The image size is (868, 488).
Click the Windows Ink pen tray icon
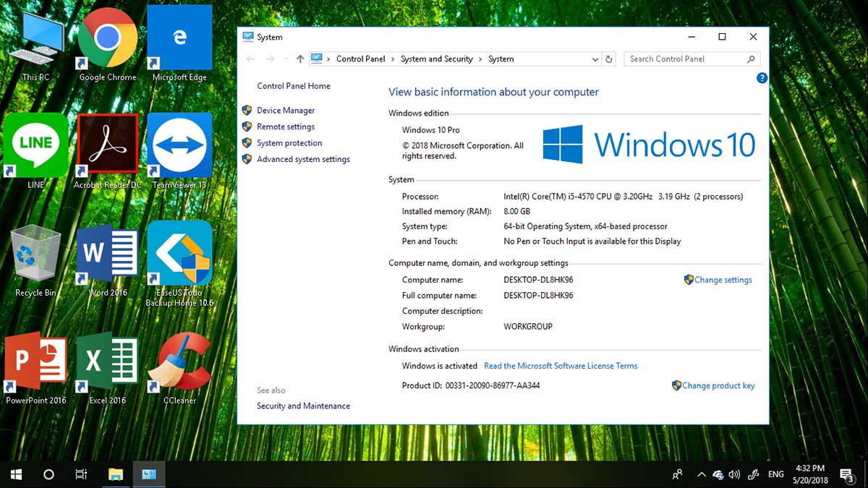[754, 474]
